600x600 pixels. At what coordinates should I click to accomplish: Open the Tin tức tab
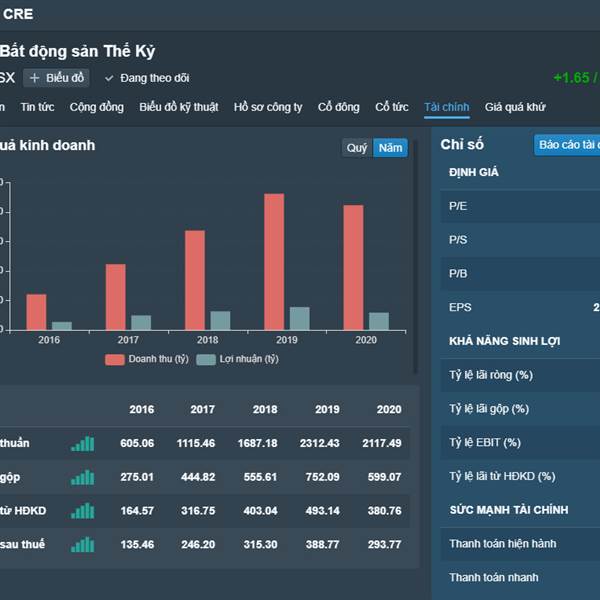[38, 107]
